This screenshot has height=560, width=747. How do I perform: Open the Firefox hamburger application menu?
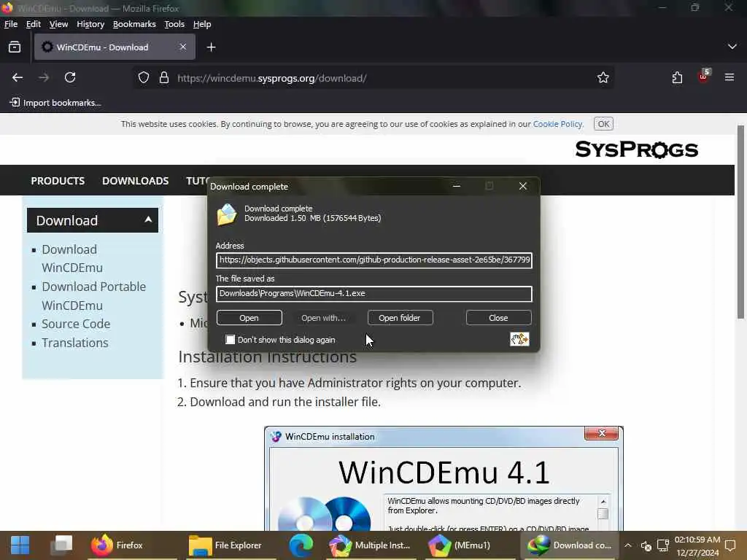pyautogui.click(x=729, y=77)
